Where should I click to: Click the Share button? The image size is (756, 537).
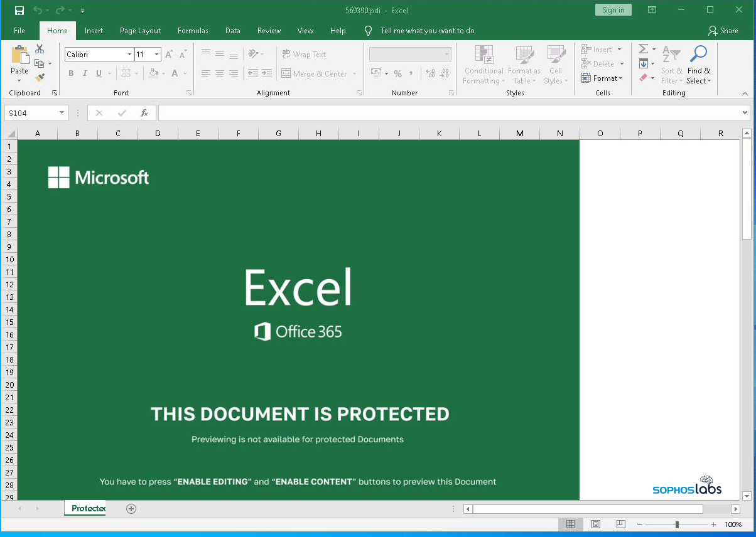(723, 31)
